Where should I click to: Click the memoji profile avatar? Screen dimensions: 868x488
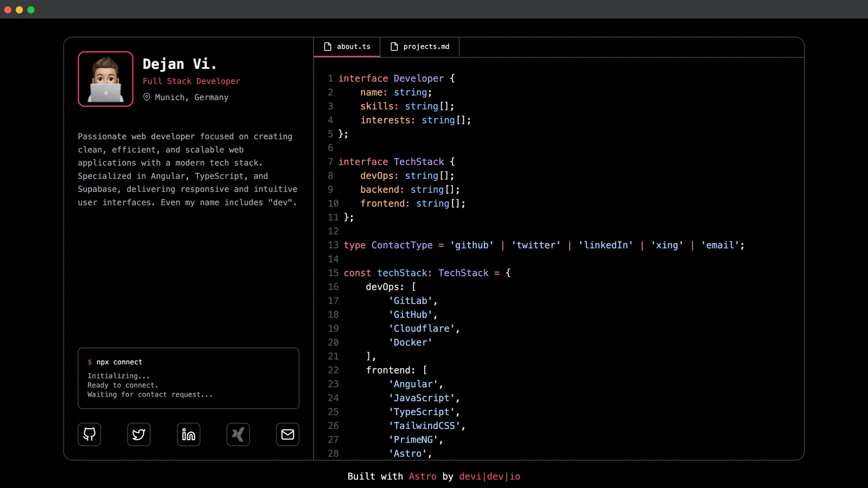pos(105,79)
